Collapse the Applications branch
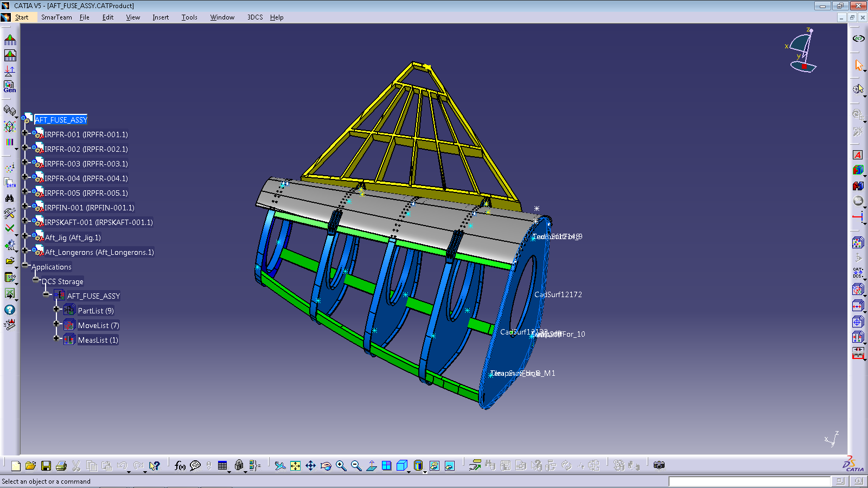 (25, 266)
